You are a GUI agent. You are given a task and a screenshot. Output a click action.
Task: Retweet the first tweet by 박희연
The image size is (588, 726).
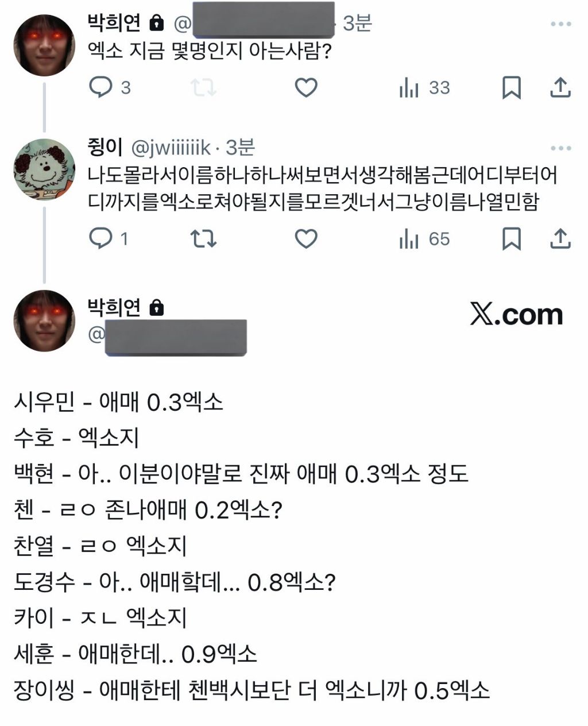203,87
